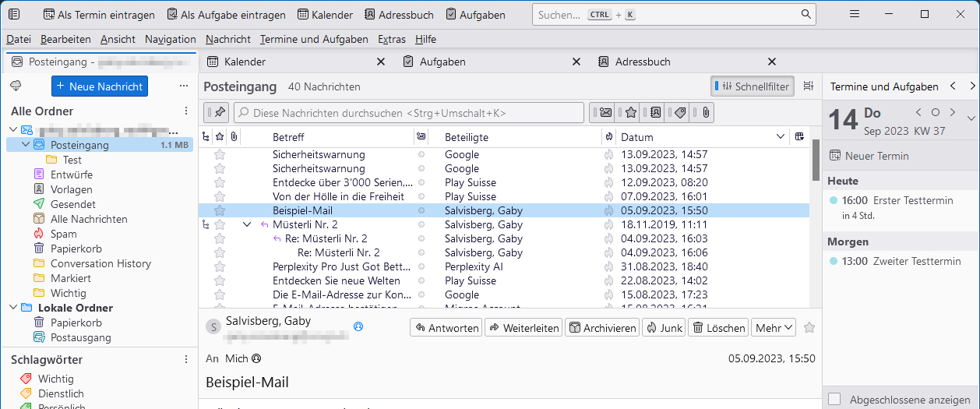Filter messages by address book contacts
Viewport: 980px width, 409px height.
(x=655, y=113)
